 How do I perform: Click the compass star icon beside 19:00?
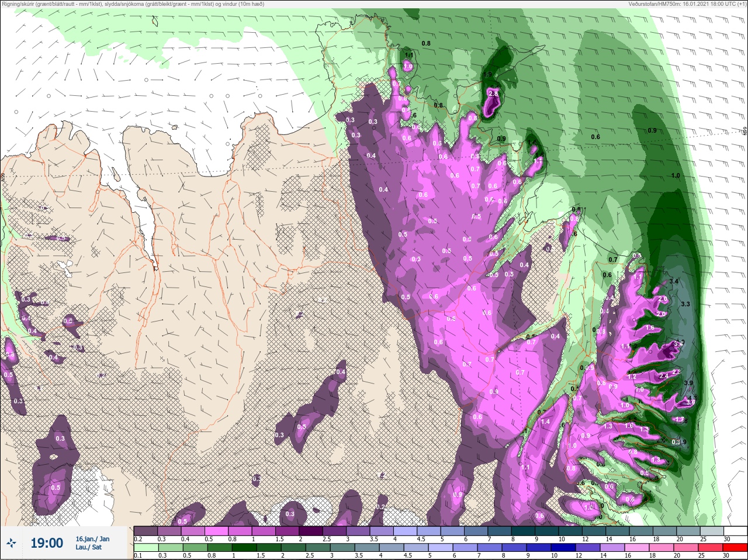[11, 544]
